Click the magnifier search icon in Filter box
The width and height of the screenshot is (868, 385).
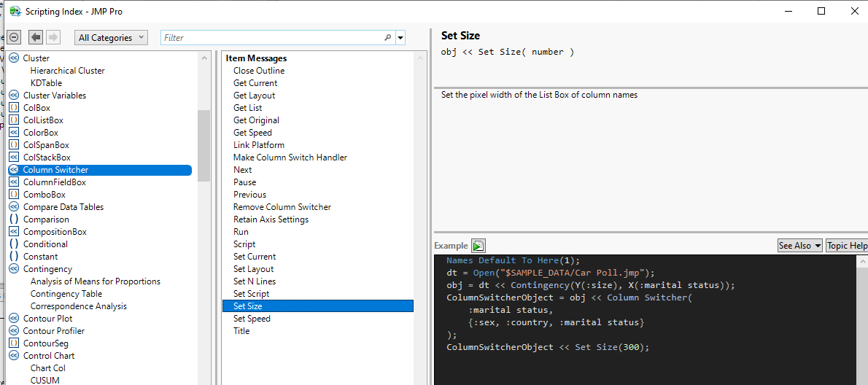[387, 37]
